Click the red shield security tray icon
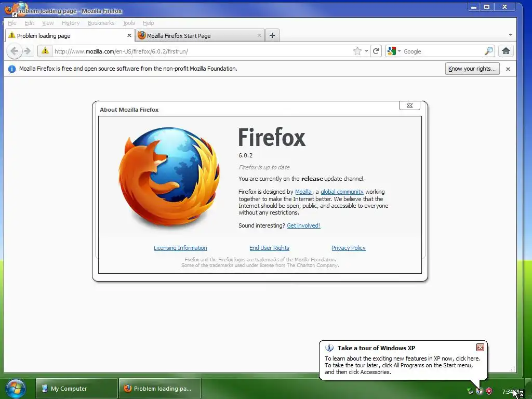532x399 pixels. pyautogui.click(x=489, y=391)
